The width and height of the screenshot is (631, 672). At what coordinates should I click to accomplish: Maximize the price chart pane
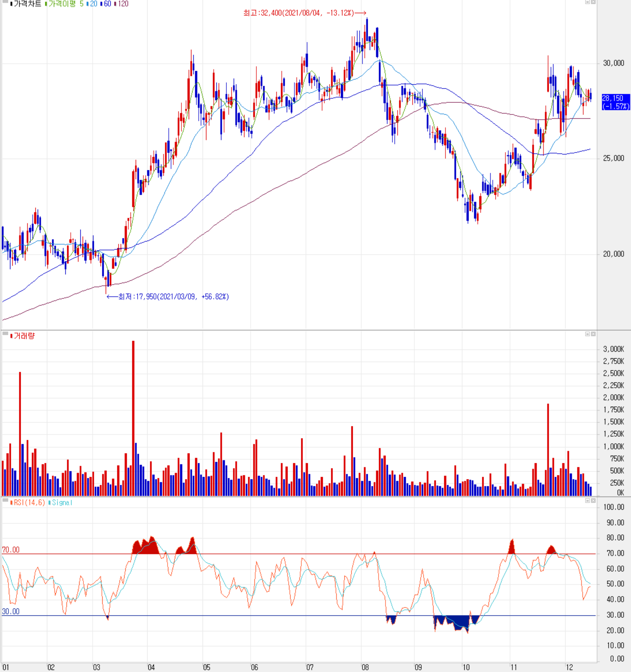point(587,2)
